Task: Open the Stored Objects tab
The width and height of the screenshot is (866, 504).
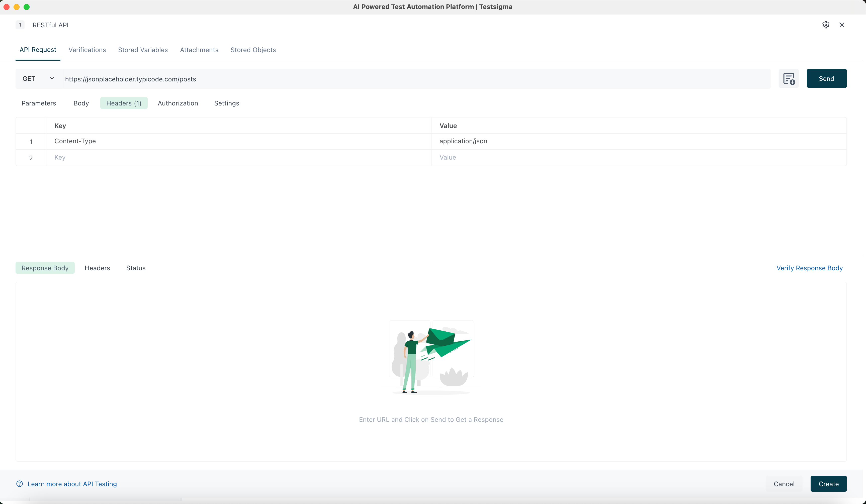Action: [x=253, y=50]
